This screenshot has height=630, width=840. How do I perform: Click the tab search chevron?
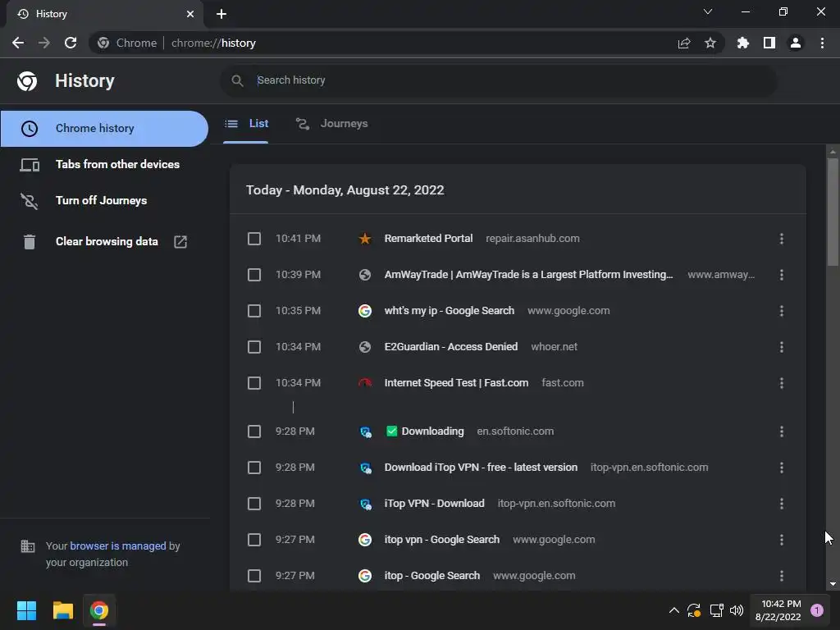tap(708, 11)
